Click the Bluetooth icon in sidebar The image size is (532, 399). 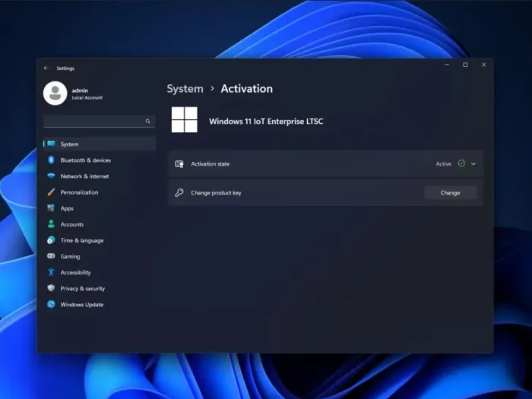pos(51,160)
